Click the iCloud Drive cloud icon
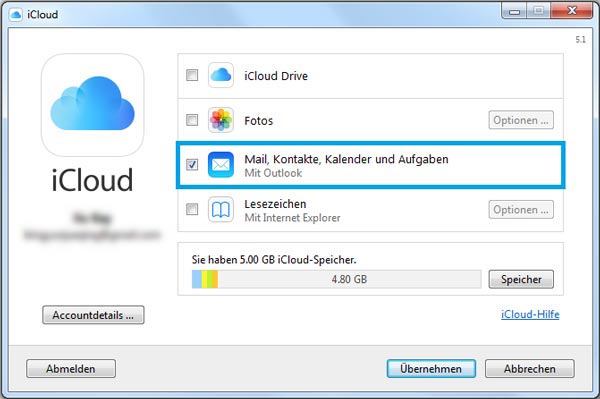600x399 pixels. click(x=221, y=75)
